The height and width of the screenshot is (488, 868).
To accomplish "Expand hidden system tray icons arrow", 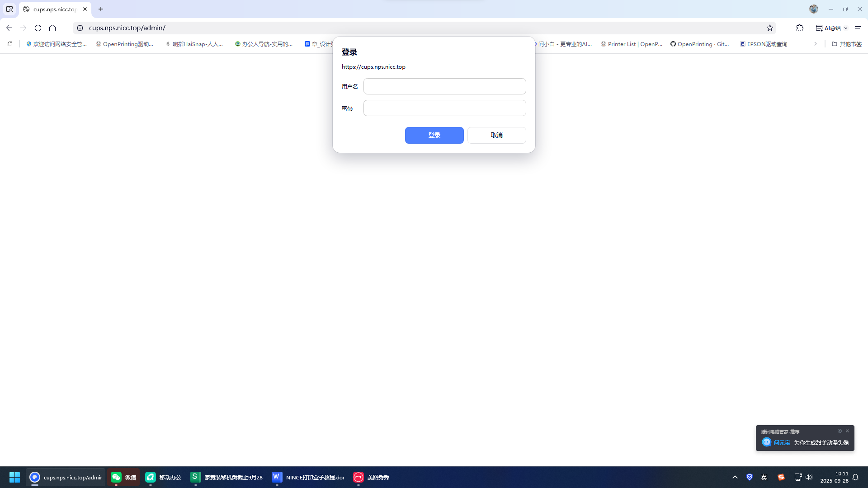I will tap(735, 477).
